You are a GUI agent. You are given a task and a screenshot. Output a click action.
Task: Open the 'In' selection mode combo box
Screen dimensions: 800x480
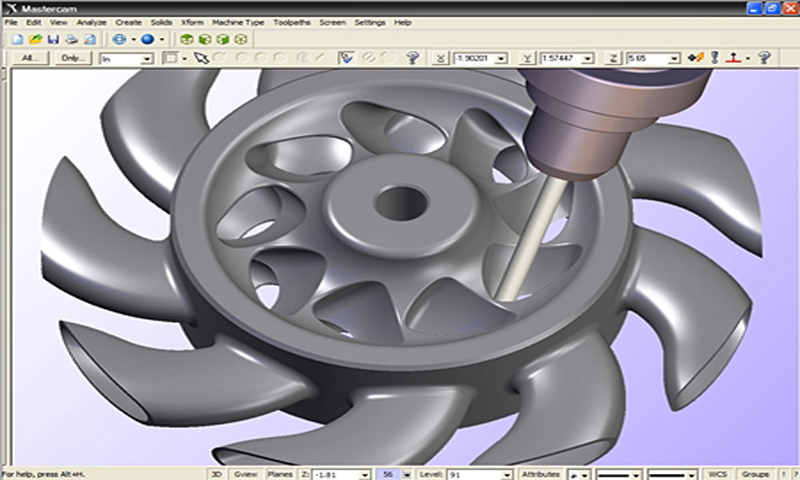coord(147,59)
